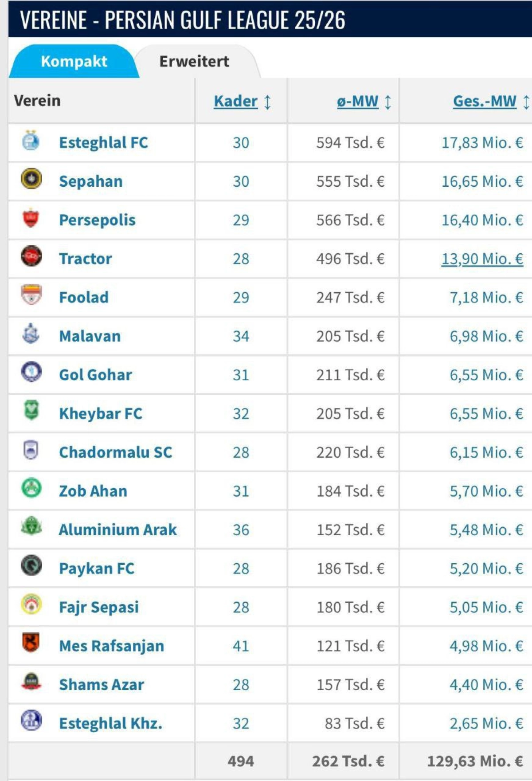The image size is (532, 781).
Task: Click the Mes Rafsanjan club crest icon
Action: tap(31, 643)
